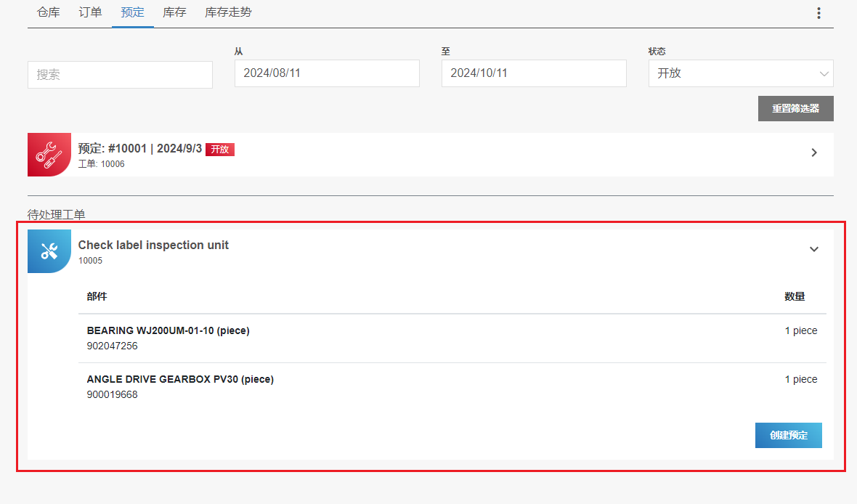Select the BEARING WJ200UM-01-10 part row
This screenshot has height=504, width=857.
(x=168, y=331)
